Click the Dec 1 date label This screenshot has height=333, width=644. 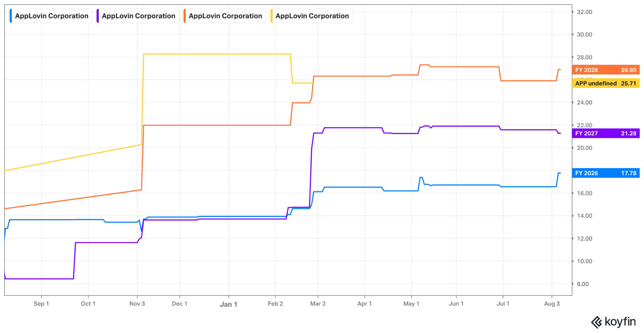coord(180,304)
